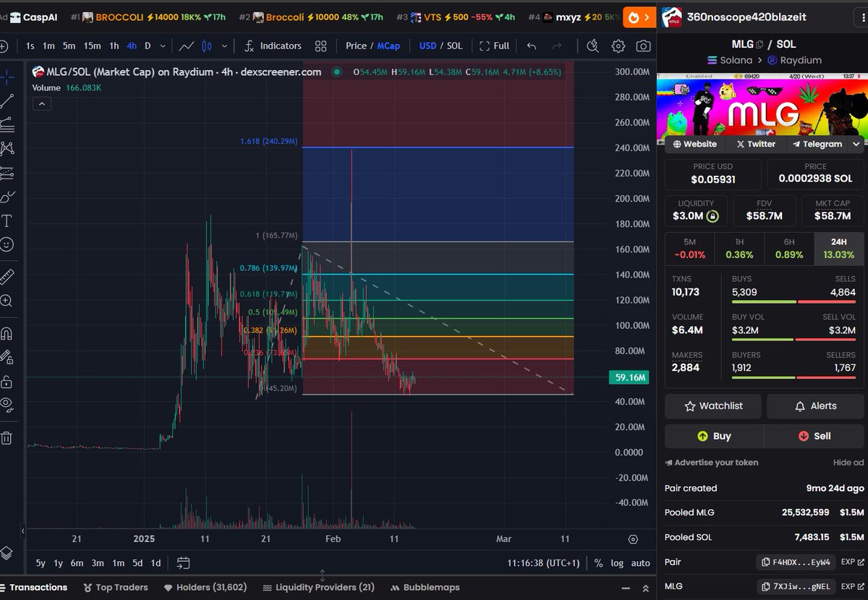Copy the Pair address F4HDX...EyW4
The image size is (868, 600).
[797, 562]
